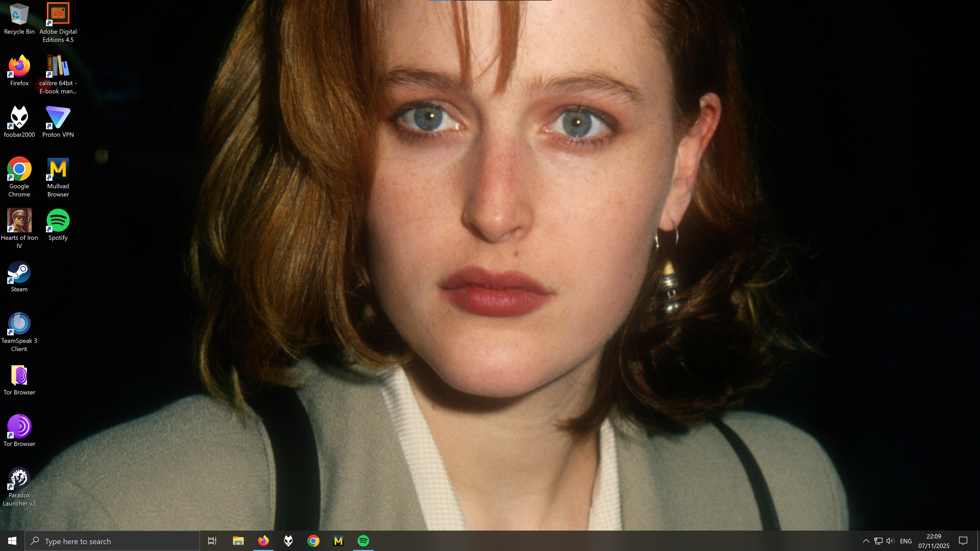The width and height of the screenshot is (980, 551).
Task: Switch to Spotify in the taskbar
Action: pyautogui.click(x=363, y=541)
